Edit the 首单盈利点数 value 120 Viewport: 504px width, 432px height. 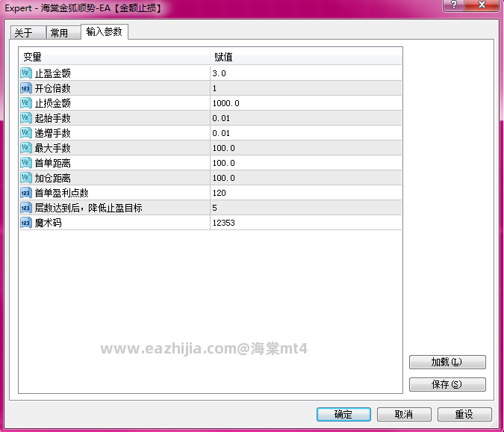click(305, 193)
